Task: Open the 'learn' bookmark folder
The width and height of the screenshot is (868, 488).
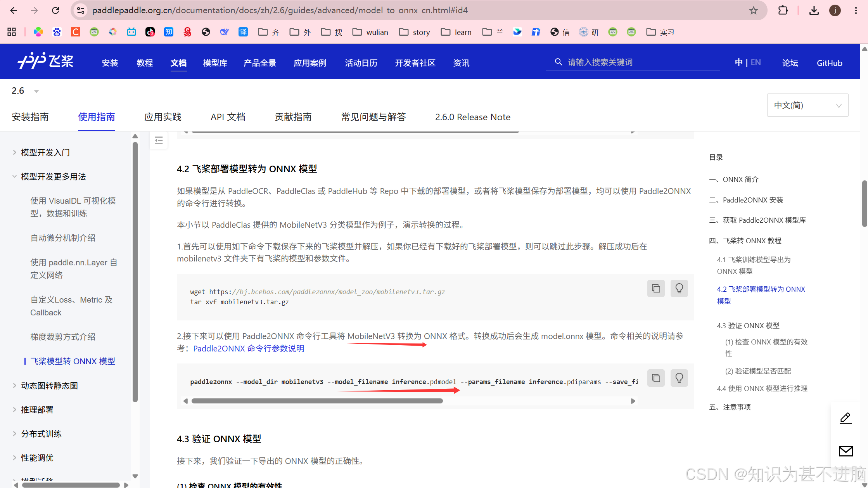Action: pyautogui.click(x=456, y=32)
